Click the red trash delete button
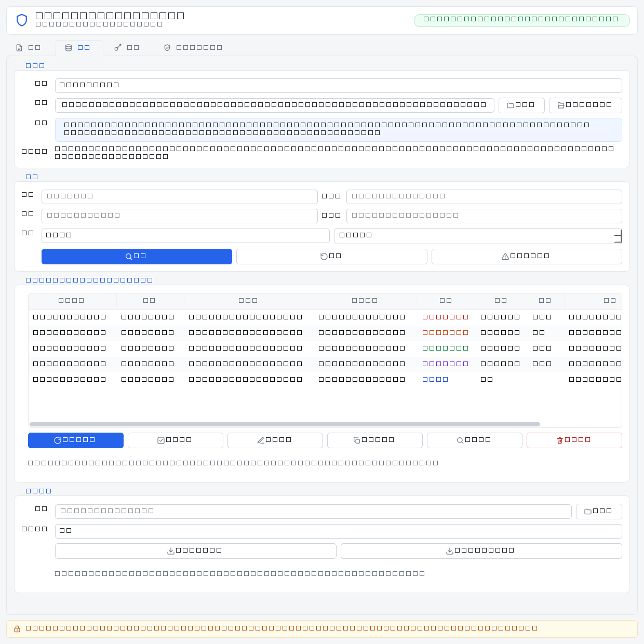 574,440
